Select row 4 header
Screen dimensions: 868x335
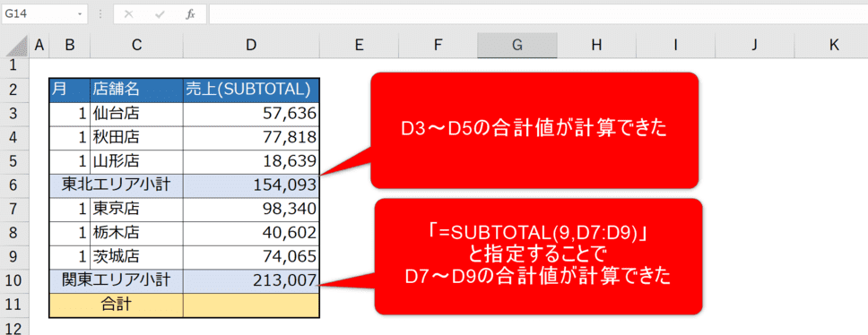13,138
